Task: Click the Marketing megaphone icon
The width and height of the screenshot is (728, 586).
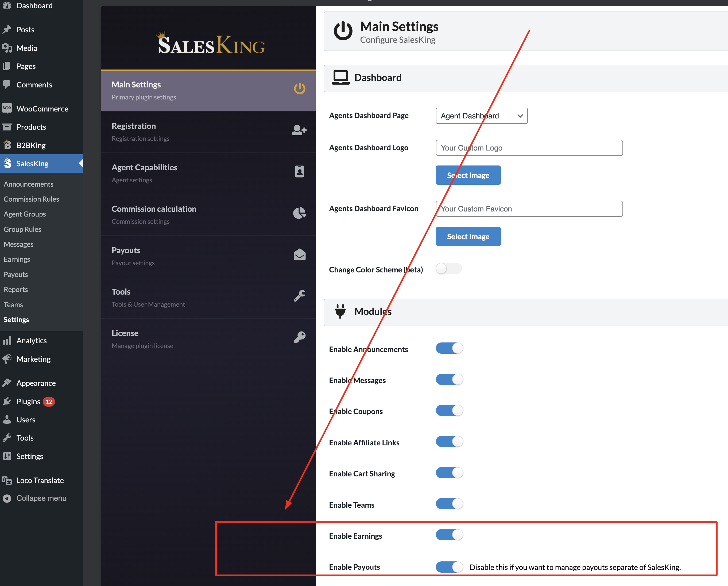Action: pyautogui.click(x=7, y=359)
